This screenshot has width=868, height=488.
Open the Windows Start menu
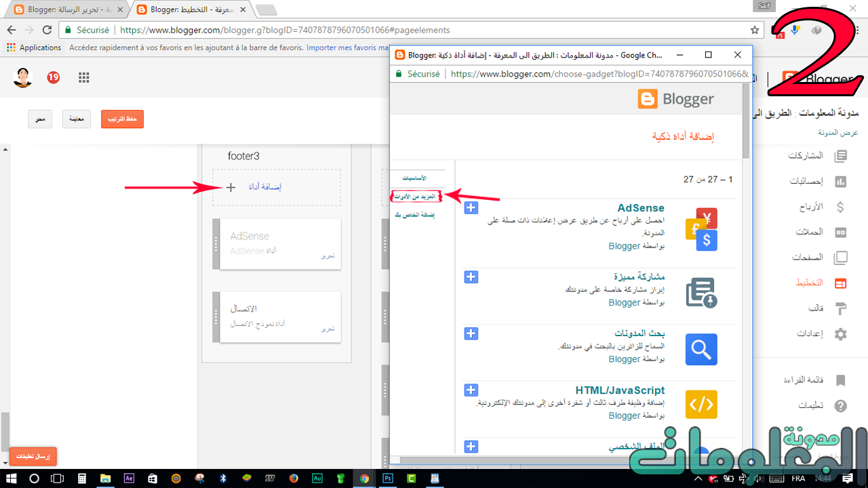[12, 478]
